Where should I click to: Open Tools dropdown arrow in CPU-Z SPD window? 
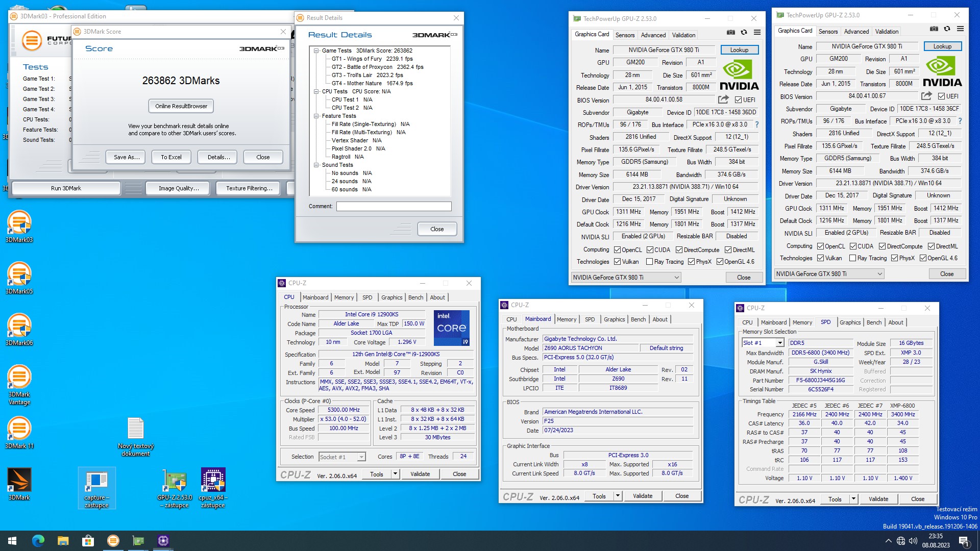(853, 499)
